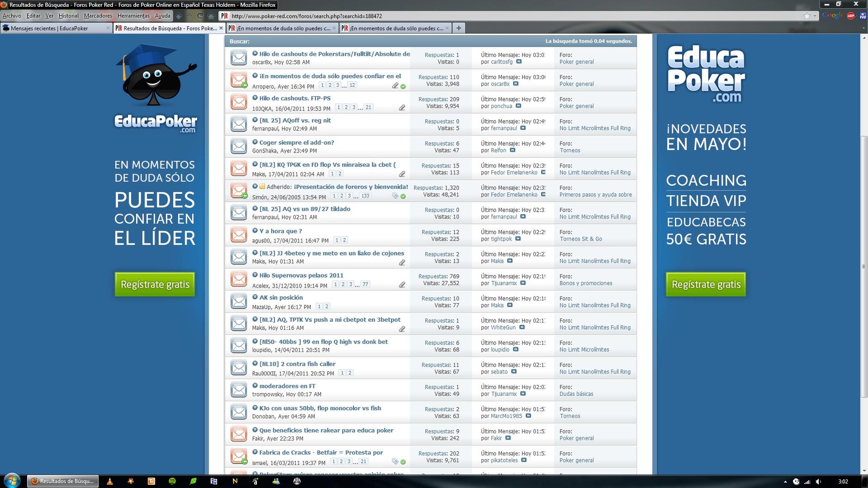Open the Editar menu

(x=33, y=16)
